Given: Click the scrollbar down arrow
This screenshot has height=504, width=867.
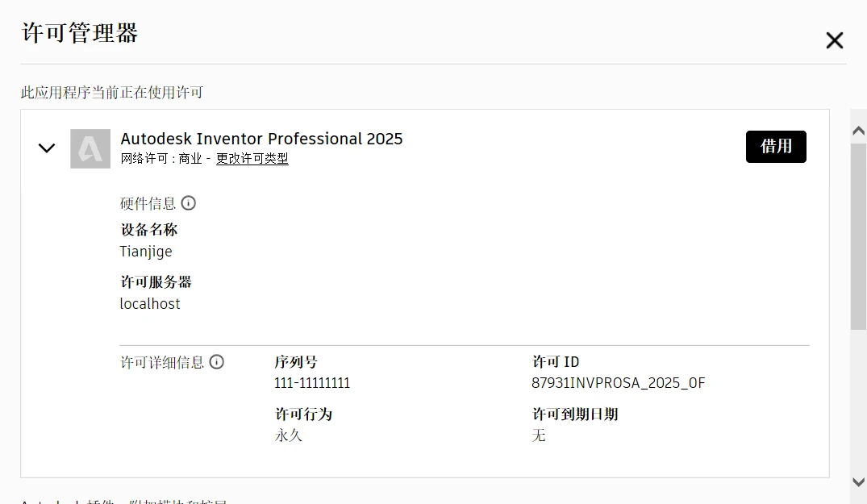Looking at the screenshot, I should click(858, 482).
